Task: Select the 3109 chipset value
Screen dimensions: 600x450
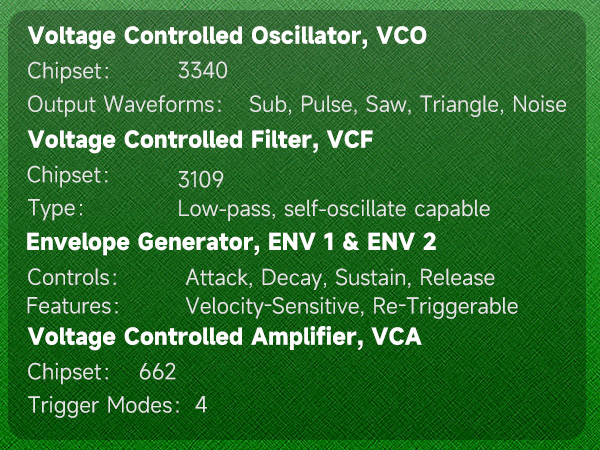Action: (x=200, y=180)
